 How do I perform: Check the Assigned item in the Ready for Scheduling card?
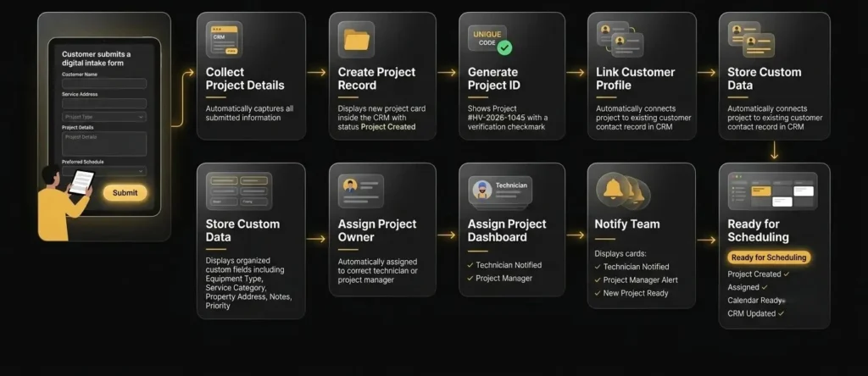(748, 288)
